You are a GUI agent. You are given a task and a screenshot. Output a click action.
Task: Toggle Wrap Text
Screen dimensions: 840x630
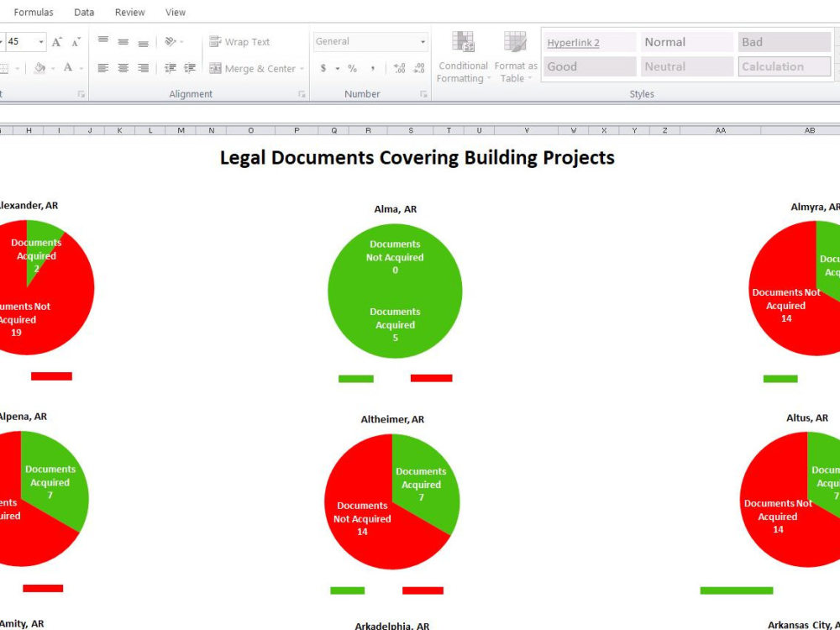coord(239,42)
